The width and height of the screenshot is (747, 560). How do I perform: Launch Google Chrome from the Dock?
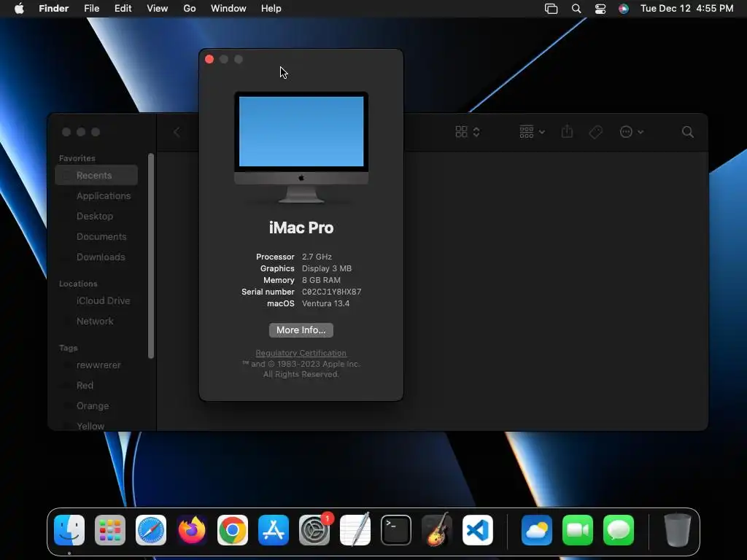click(233, 530)
